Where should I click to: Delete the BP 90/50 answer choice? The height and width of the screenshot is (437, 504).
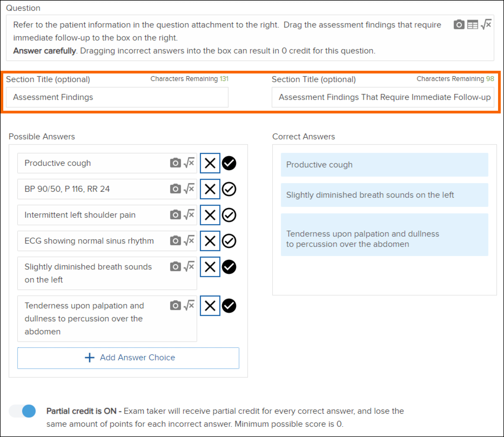tap(210, 189)
